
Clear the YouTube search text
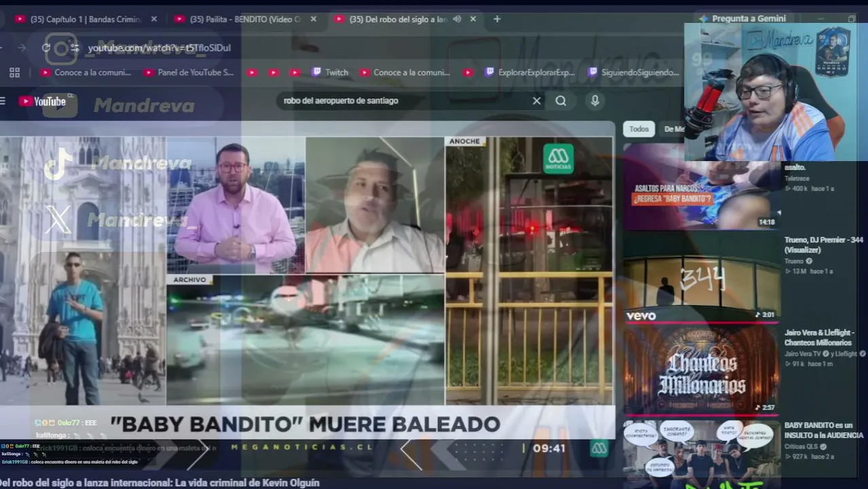pos(537,101)
